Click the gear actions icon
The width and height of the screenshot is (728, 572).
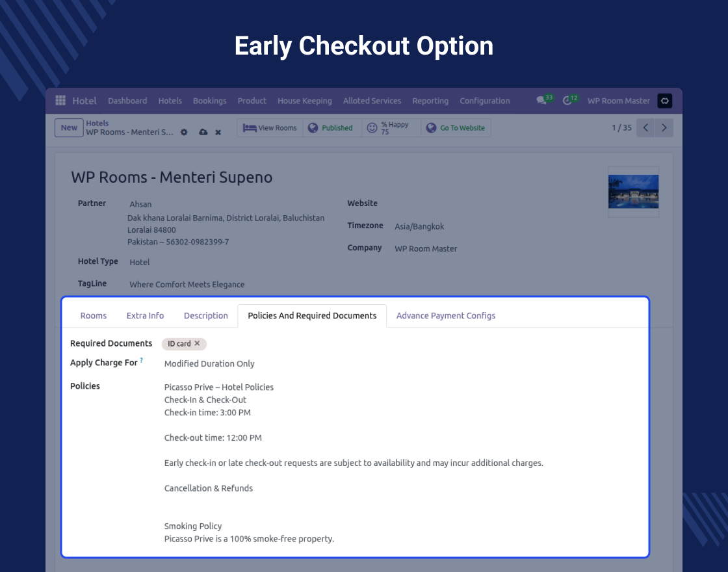pos(184,132)
